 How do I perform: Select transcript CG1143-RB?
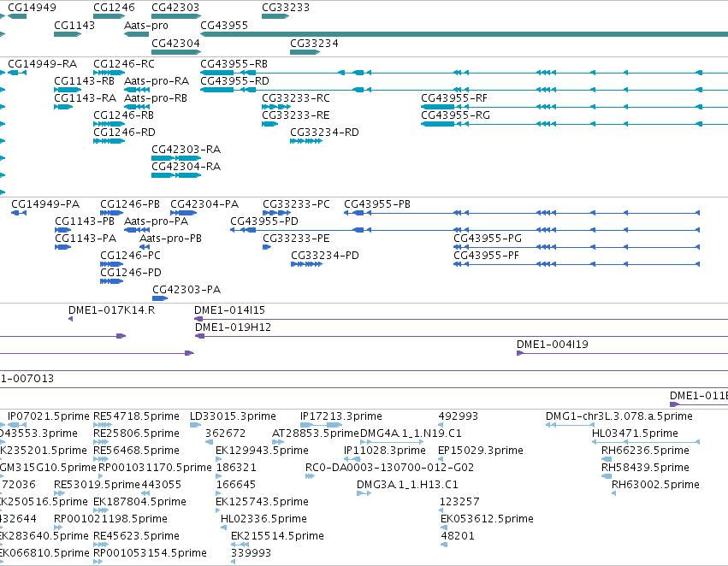85,80
